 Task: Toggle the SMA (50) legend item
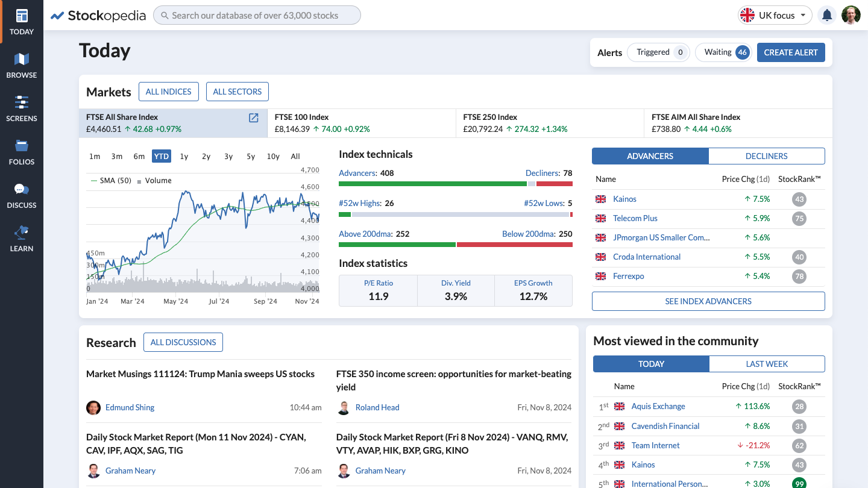point(111,181)
